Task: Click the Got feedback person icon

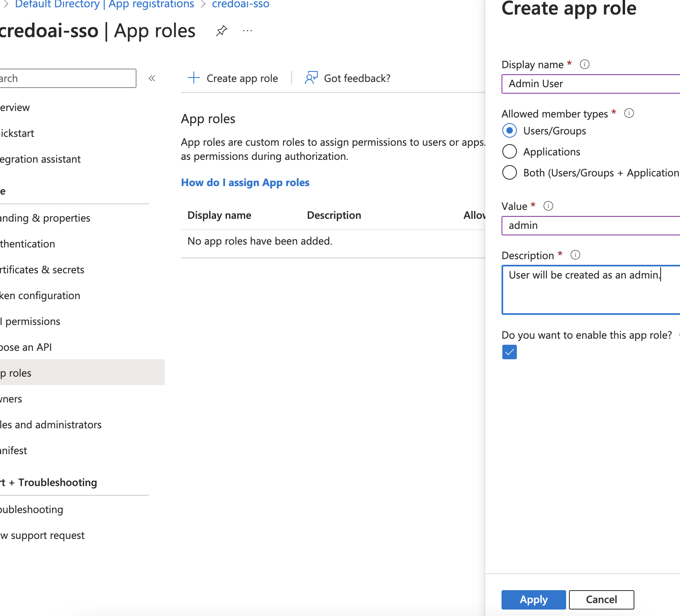Action: coord(311,78)
